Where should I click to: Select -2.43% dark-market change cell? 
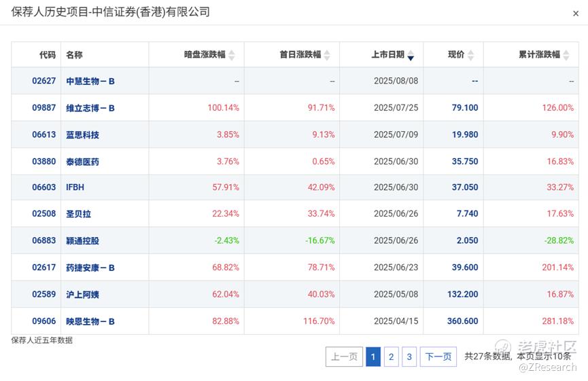coord(227,240)
